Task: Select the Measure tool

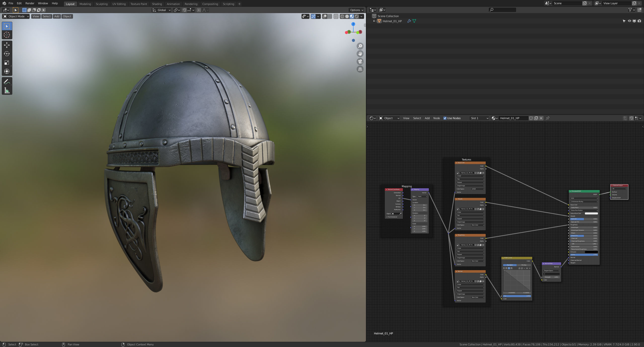Action: click(7, 90)
